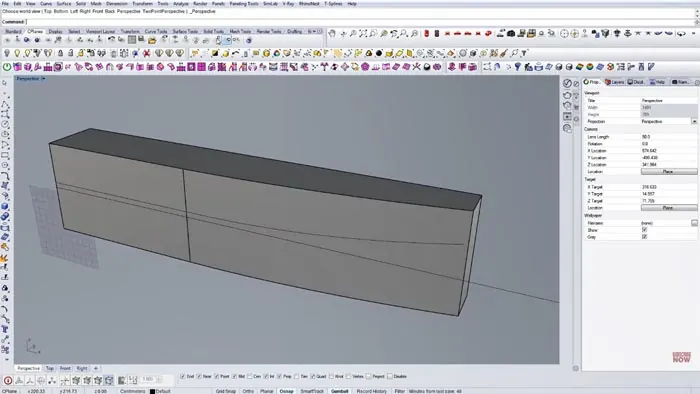Click the black Default layer color swatch
This screenshot has height=394, width=700.
152,391
